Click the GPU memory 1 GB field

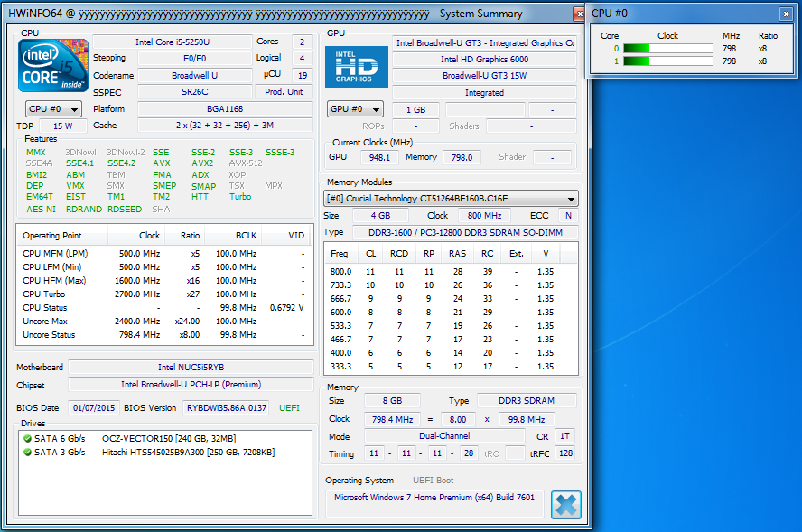point(415,110)
